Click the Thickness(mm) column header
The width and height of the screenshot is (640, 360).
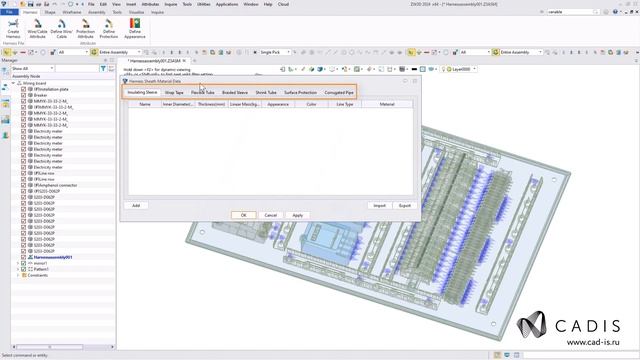[211, 104]
